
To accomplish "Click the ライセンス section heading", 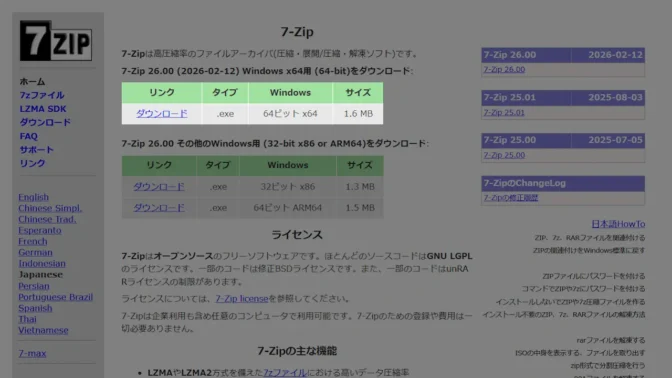I will [297, 235].
